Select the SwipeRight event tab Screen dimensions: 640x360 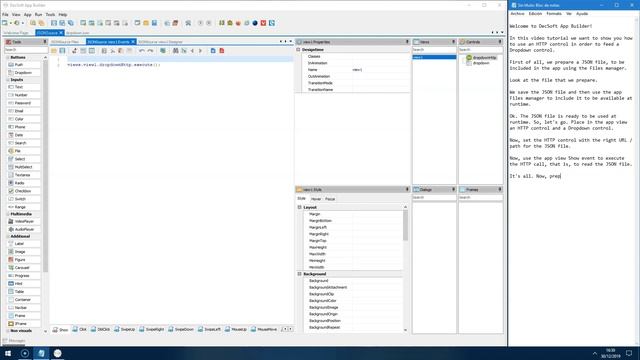pyautogui.click(x=151, y=329)
